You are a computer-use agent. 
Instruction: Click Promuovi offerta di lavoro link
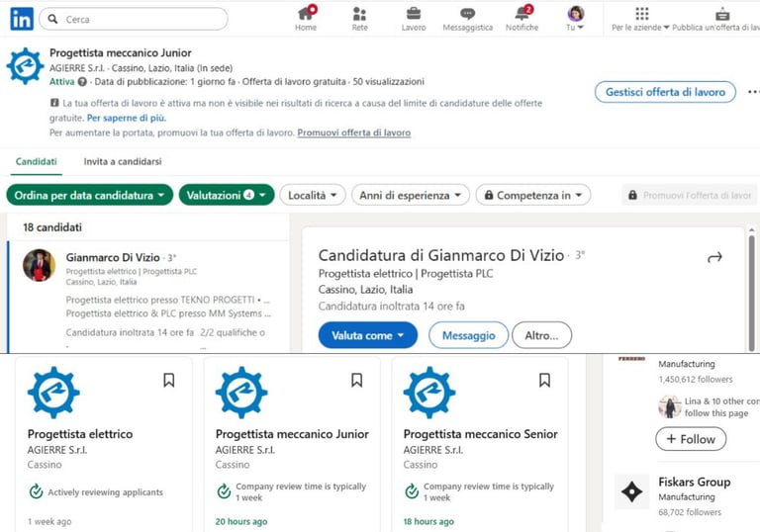[354, 133]
